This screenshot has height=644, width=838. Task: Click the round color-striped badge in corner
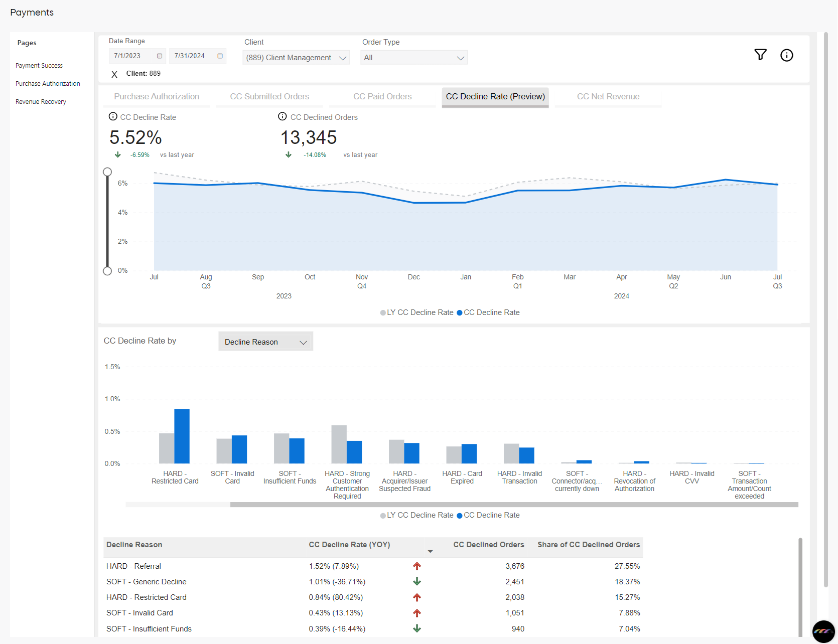823,631
